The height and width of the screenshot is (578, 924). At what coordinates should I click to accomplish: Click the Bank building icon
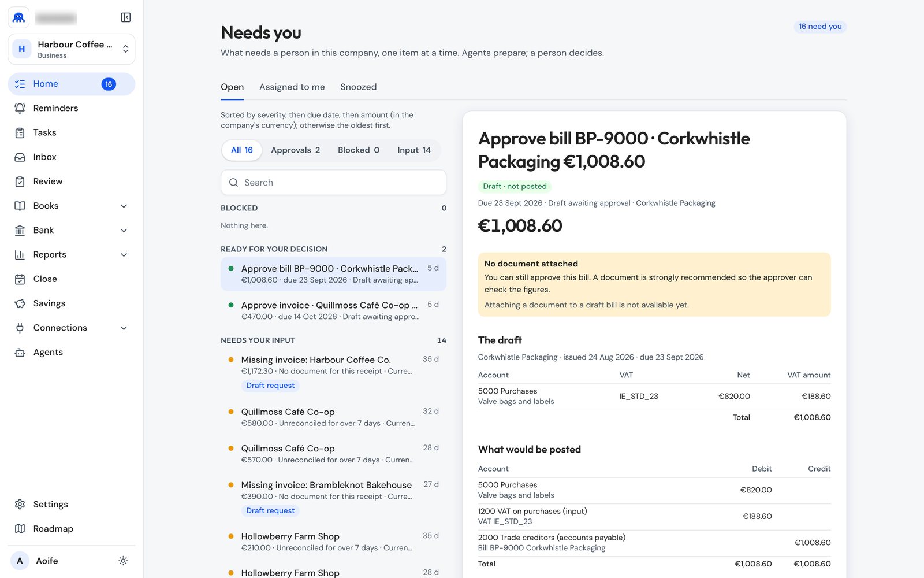[20, 230]
